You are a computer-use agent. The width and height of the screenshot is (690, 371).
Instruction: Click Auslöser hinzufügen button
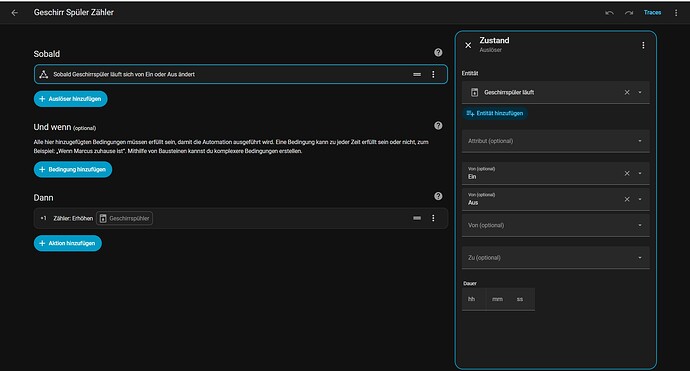coord(70,99)
